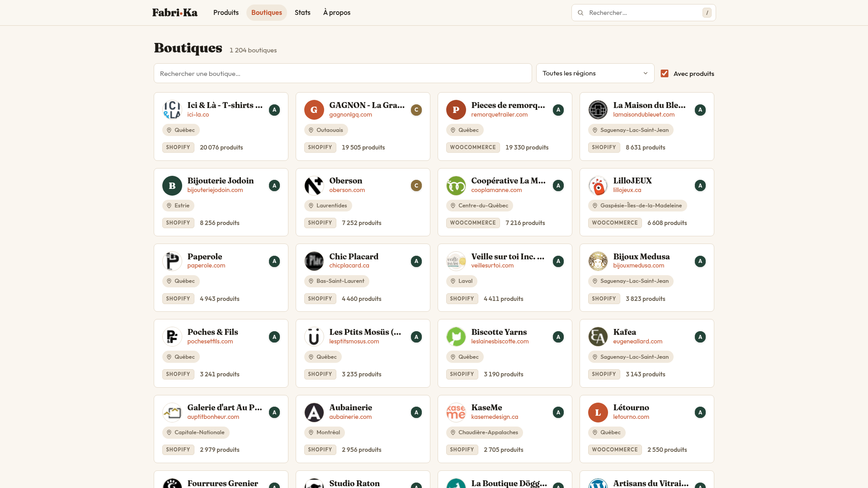Click Bijouterie Jodoin green B avatar
The height and width of the screenshot is (488, 868).
(x=172, y=186)
